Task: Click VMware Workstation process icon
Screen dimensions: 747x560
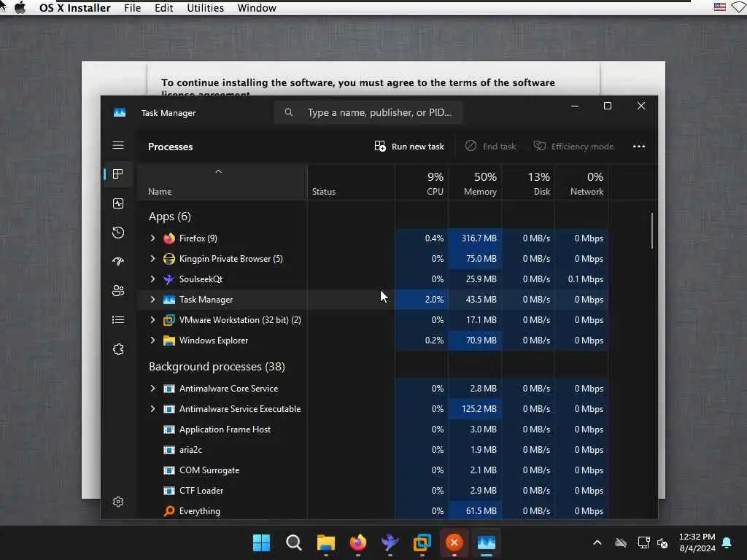Action: click(x=169, y=320)
